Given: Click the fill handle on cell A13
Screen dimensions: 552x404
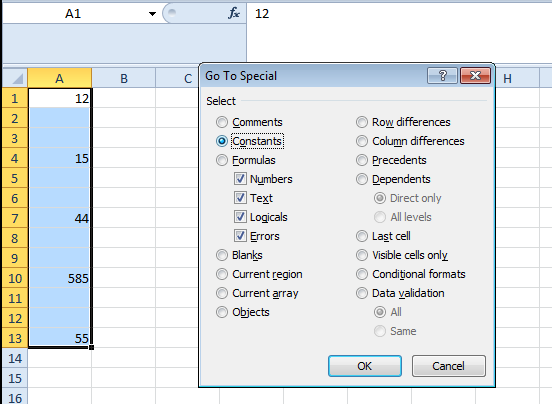Looking at the screenshot, I should click(92, 347).
